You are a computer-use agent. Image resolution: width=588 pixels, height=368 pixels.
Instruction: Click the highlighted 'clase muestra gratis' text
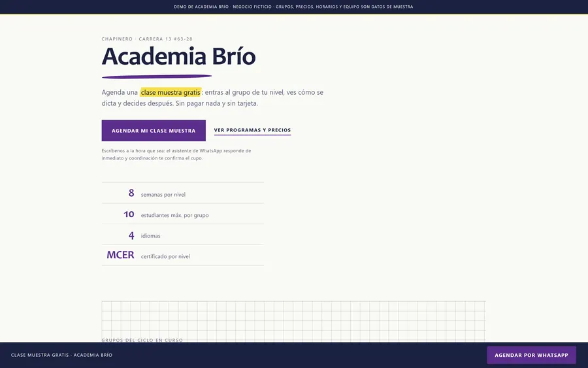point(171,92)
